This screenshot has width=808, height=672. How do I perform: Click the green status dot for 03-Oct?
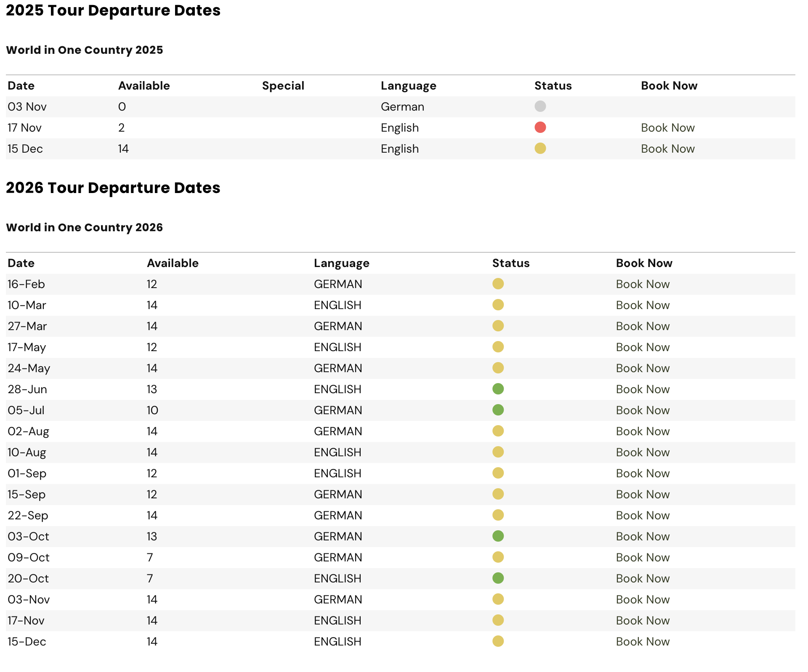[x=498, y=536]
